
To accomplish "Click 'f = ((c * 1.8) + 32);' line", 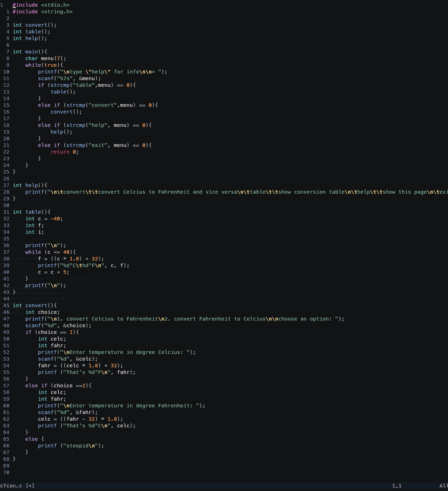I will coord(71,259).
